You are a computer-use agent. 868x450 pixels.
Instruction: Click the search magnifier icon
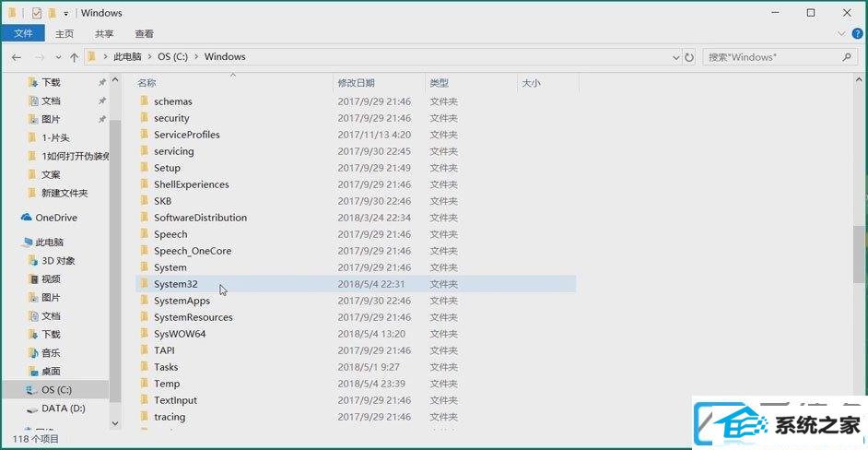pyautogui.click(x=847, y=56)
